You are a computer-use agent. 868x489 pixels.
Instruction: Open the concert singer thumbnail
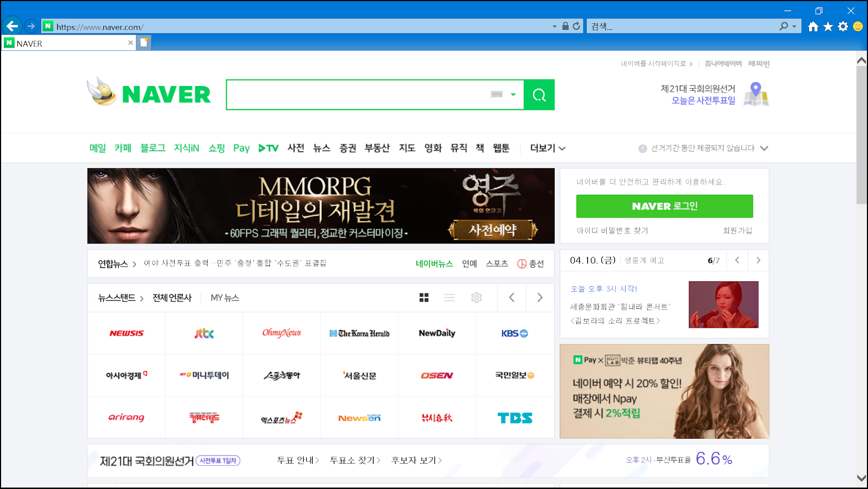[x=724, y=305]
